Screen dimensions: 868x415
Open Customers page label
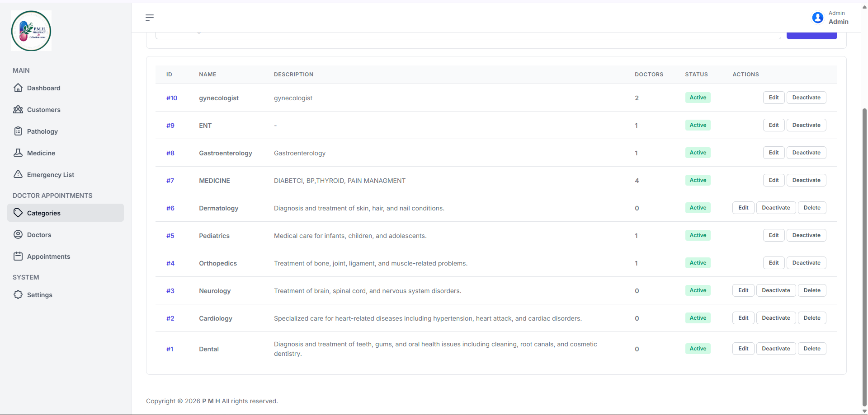(43, 110)
